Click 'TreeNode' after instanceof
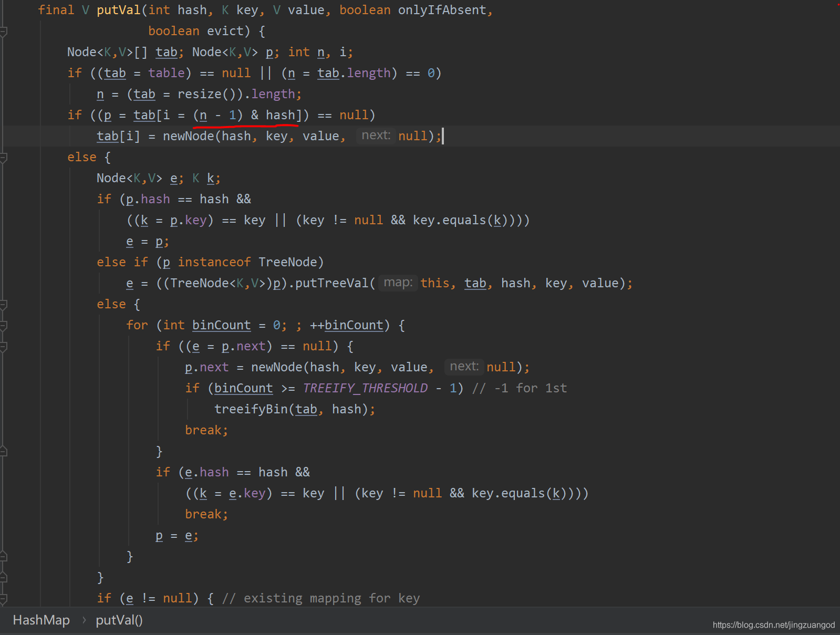This screenshot has height=635, width=840. click(288, 262)
